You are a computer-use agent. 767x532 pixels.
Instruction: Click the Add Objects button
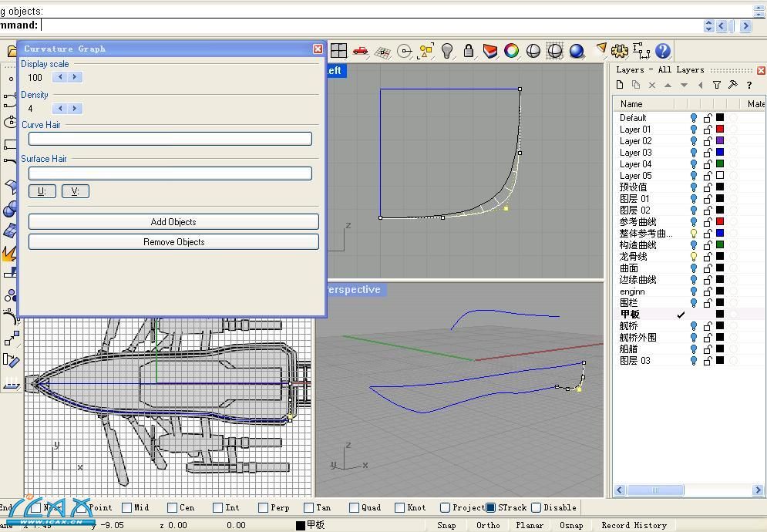click(x=173, y=222)
